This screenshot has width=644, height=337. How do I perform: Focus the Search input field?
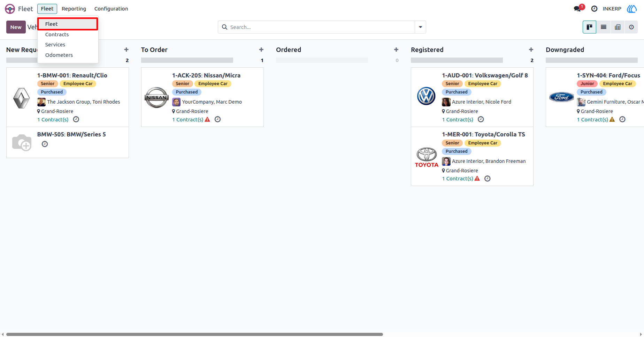(x=321, y=27)
